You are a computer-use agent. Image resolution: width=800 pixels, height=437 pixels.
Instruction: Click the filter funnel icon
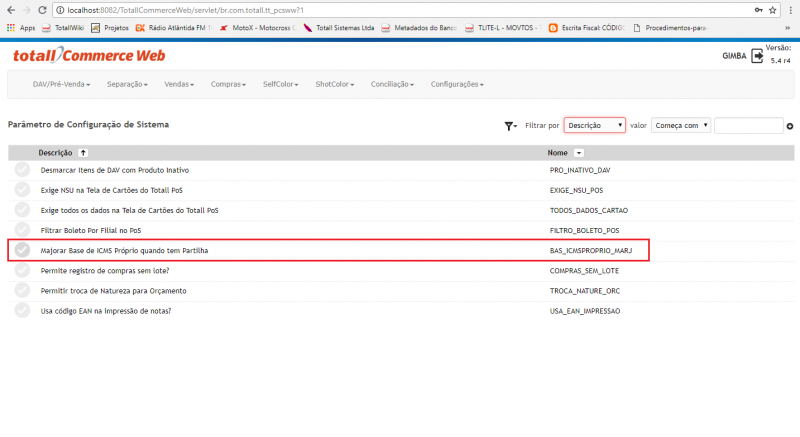(509, 126)
